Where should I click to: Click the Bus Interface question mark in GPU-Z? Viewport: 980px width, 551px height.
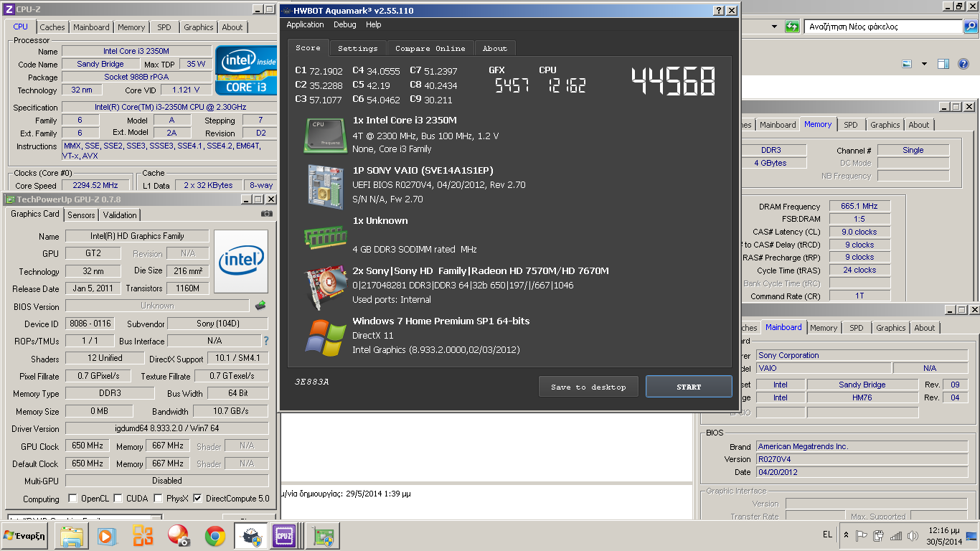click(x=266, y=341)
